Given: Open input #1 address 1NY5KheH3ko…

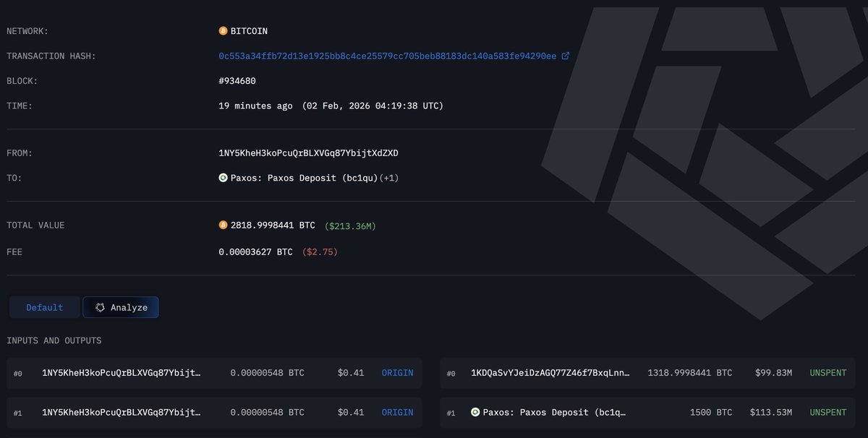Looking at the screenshot, I should pos(122,412).
